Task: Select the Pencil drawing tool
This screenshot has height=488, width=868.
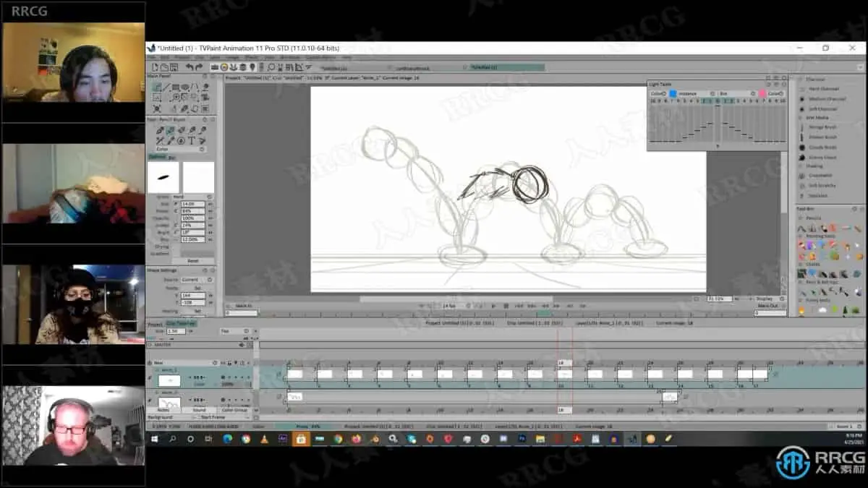Action: [170, 130]
